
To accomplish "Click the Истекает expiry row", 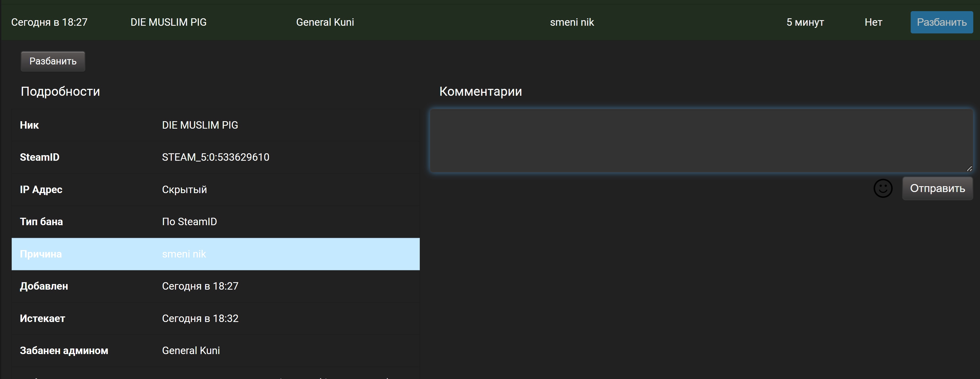I will pos(215,318).
